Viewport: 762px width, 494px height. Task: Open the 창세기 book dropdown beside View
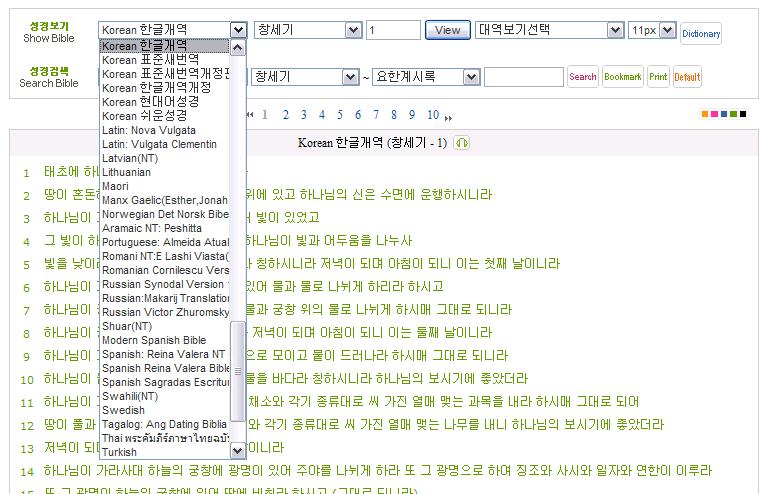click(x=353, y=30)
